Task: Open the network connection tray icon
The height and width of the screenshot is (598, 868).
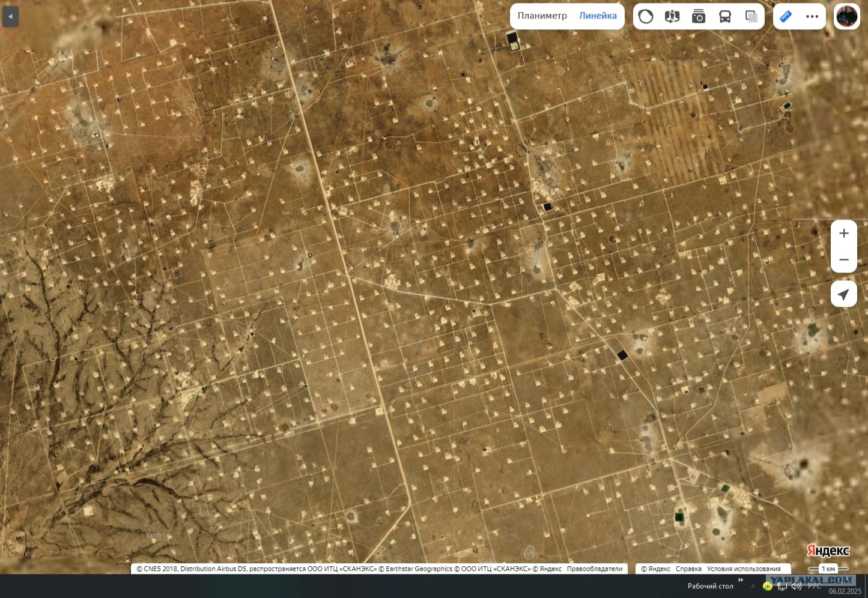Action: [782, 587]
